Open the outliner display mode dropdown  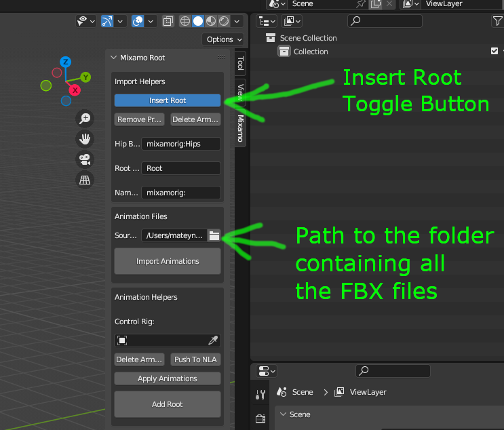292,21
